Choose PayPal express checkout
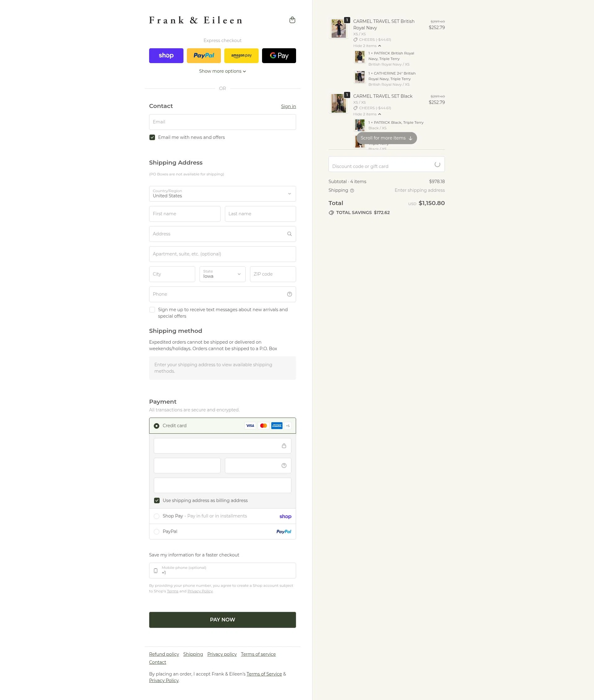The height and width of the screenshot is (700, 594). (x=204, y=56)
